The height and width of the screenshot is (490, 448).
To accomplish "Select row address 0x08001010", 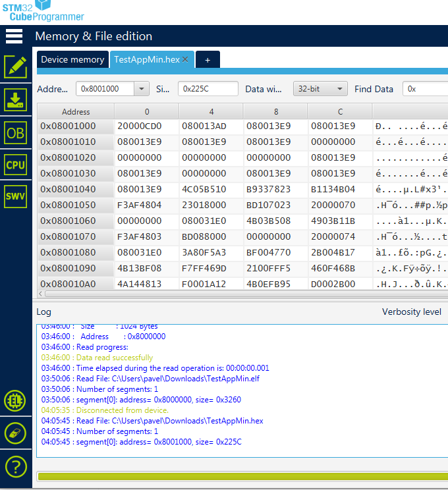I will (76, 142).
